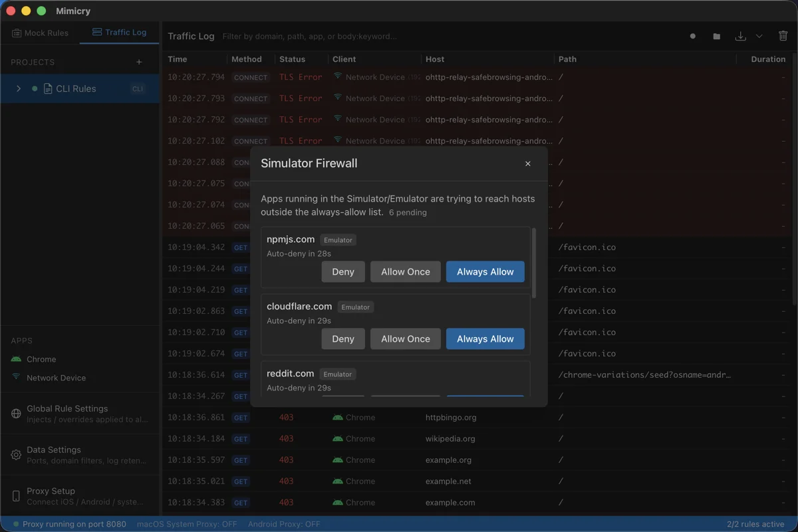Always allow npmjs.com

(485, 271)
